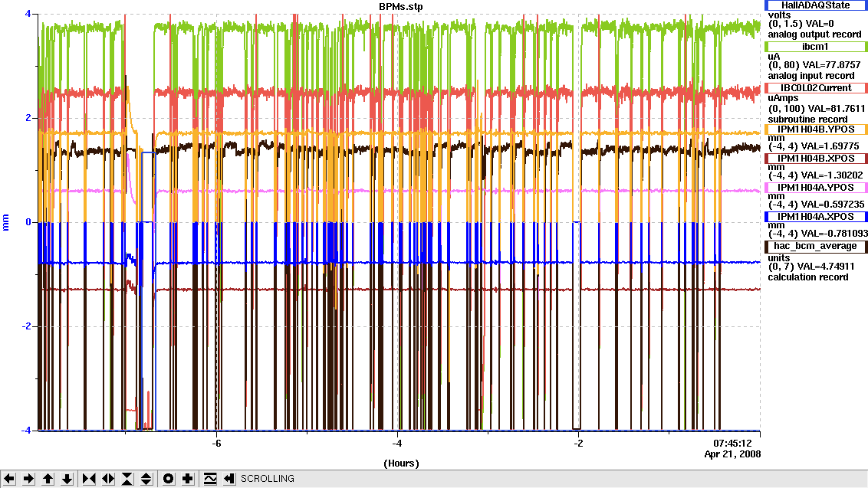This screenshot has width=868, height=488.
Task: Click the subroutine record text
Action: (x=807, y=120)
